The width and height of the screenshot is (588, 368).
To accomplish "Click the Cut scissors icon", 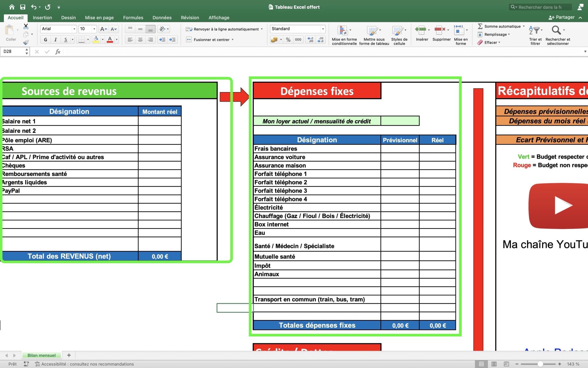I will click(x=26, y=26).
